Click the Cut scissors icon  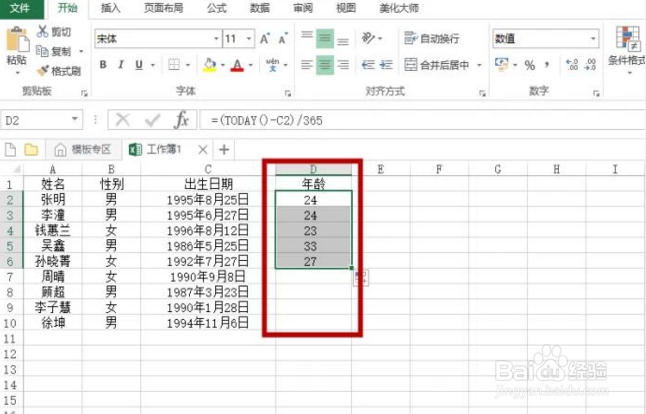click(42, 31)
